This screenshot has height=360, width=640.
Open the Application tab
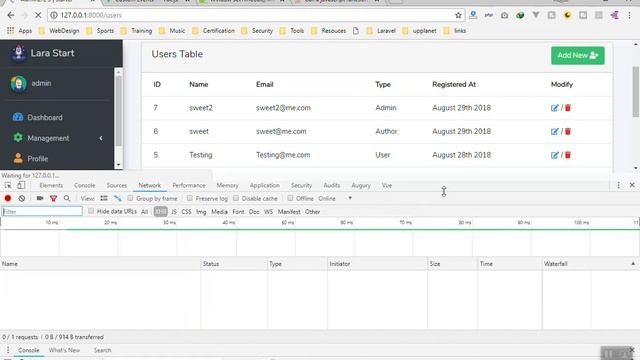[x=264, y=185]
